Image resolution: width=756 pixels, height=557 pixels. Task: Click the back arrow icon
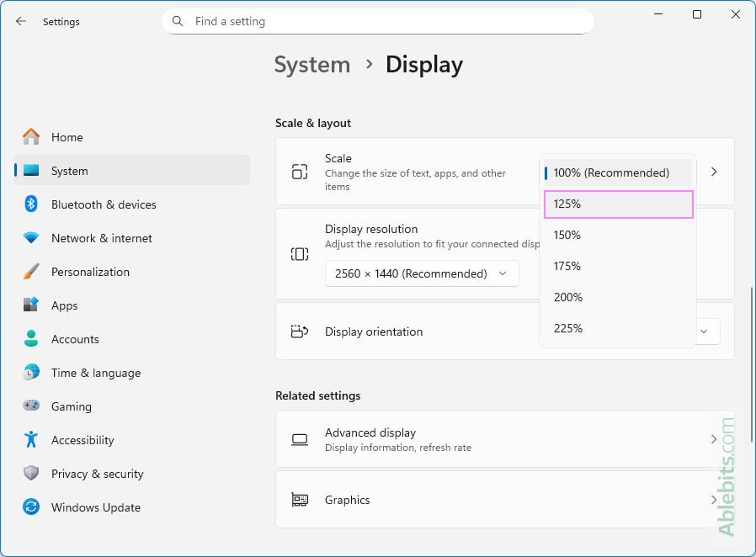pos(21,21)
